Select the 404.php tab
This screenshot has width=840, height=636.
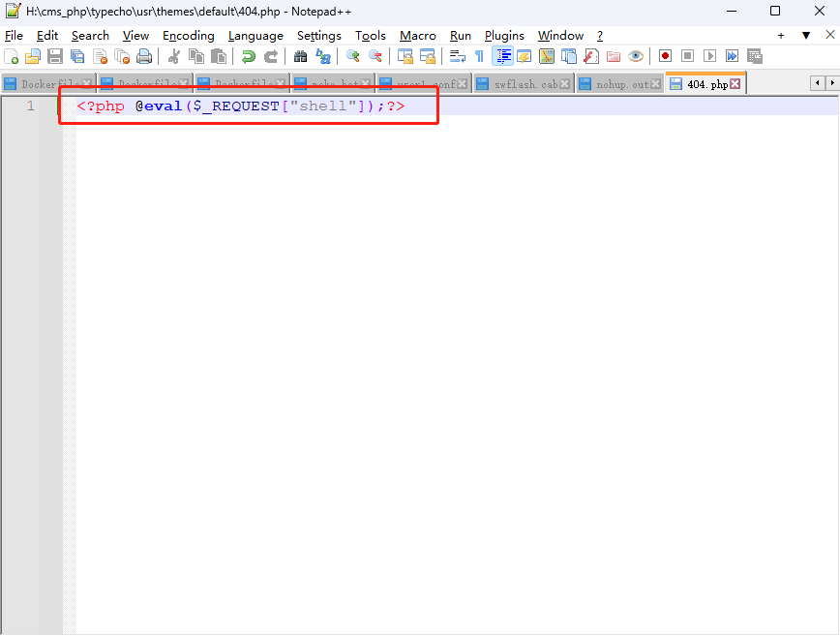705,83
